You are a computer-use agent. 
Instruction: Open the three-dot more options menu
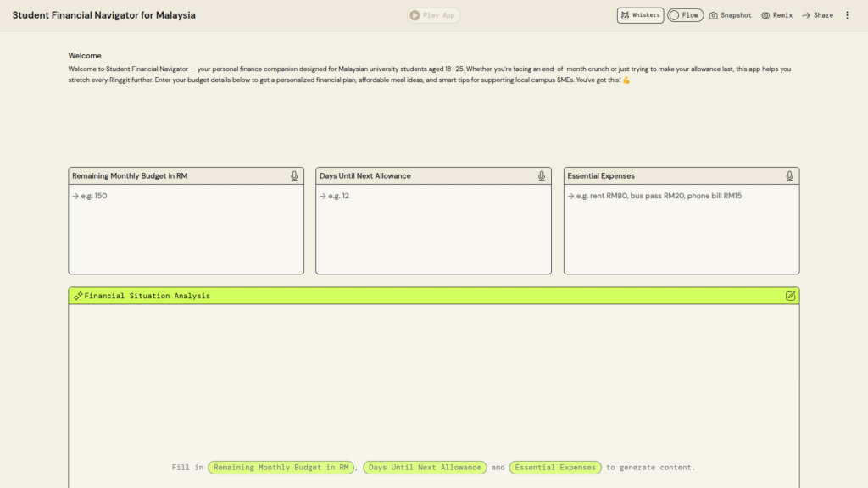[x=847, y=15]
